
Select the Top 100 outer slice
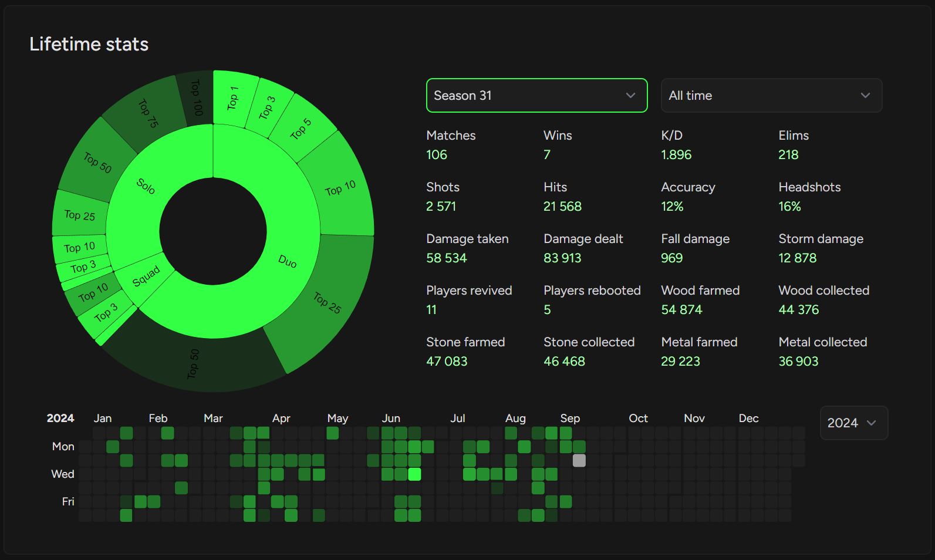(x=196, y=97)
